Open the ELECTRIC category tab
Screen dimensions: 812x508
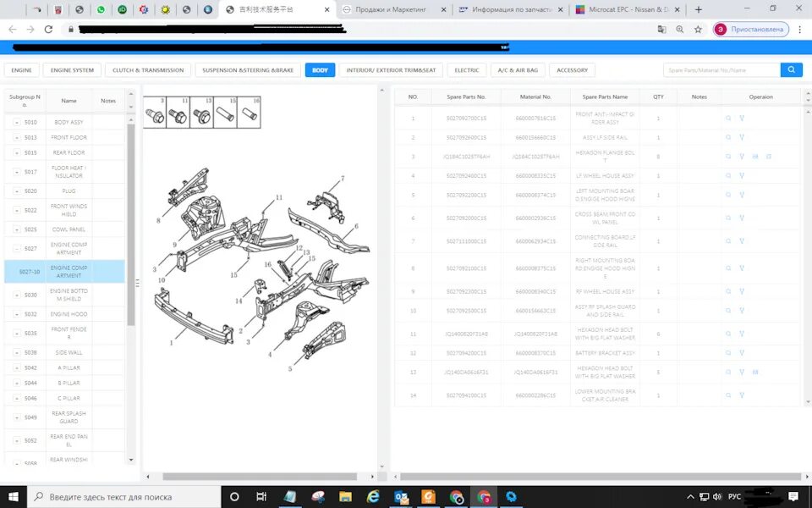467,70
